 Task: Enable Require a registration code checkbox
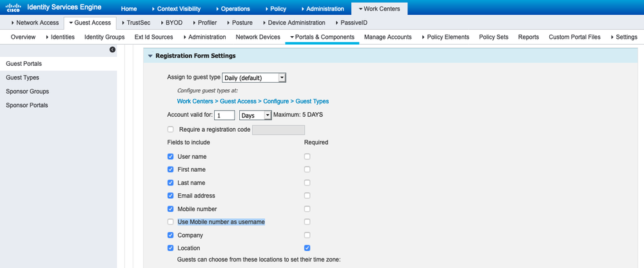coord(170,129)
